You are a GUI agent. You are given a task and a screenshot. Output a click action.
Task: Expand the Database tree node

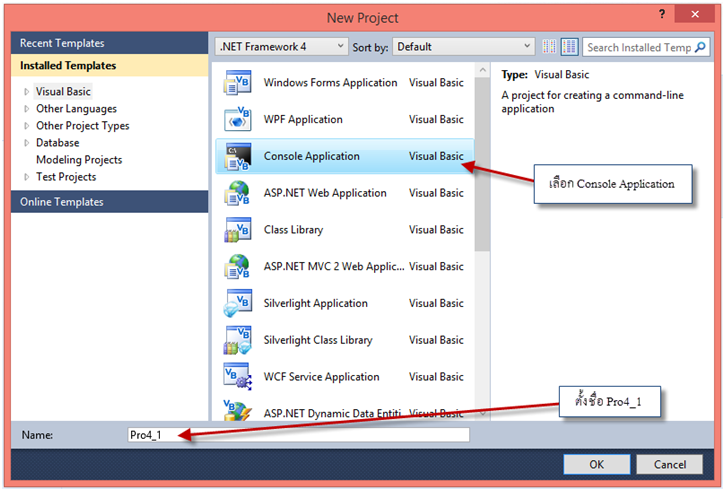[x=26, y=143]
